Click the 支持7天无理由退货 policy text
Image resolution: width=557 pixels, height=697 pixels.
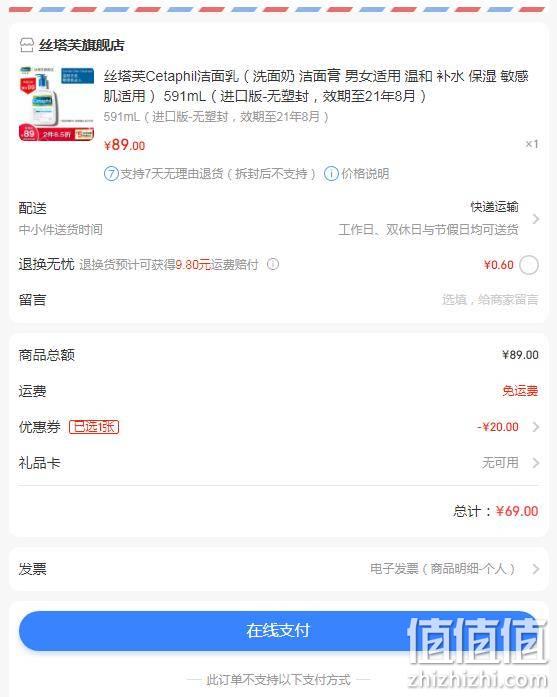(x=218, y=174)
